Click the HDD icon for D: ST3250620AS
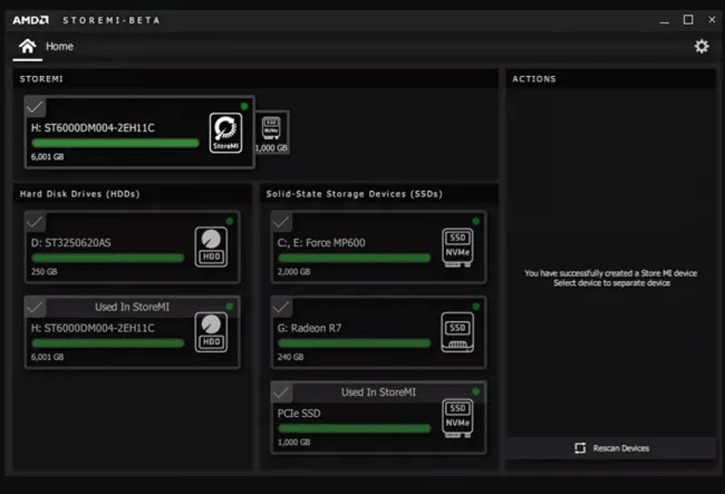 point(211,247)
